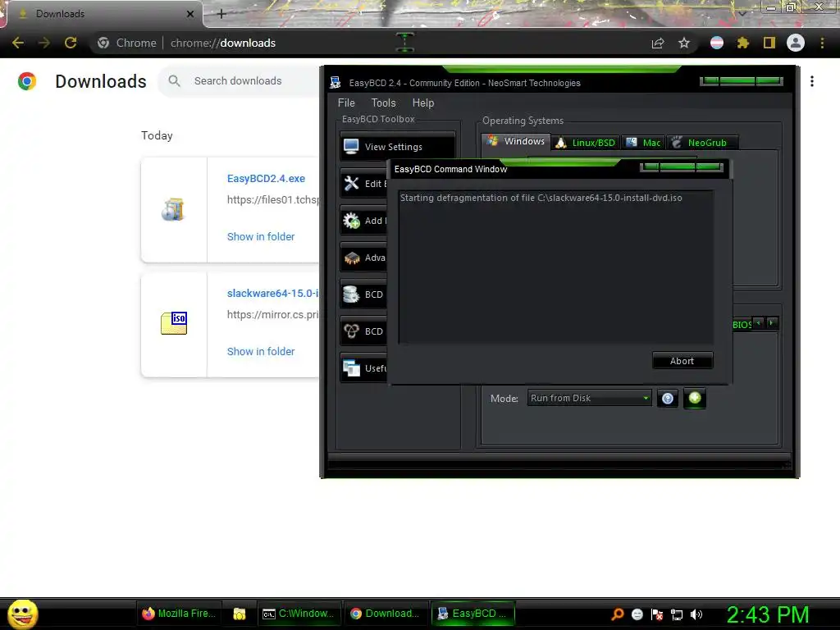Image resolution: width=840 pixels, height=630 pixels.
Task: Switch to Mozilla Firefox taskbar item
Action: coord(178,614)
